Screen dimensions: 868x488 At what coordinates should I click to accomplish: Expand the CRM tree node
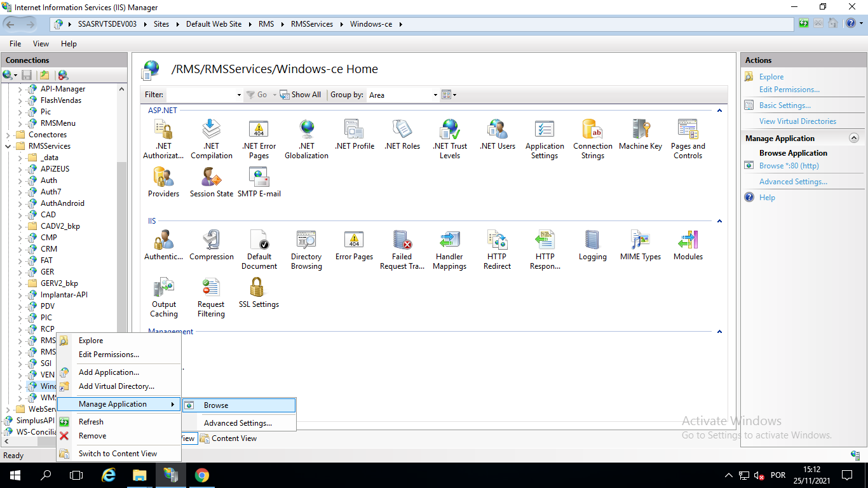pos(20,249)
